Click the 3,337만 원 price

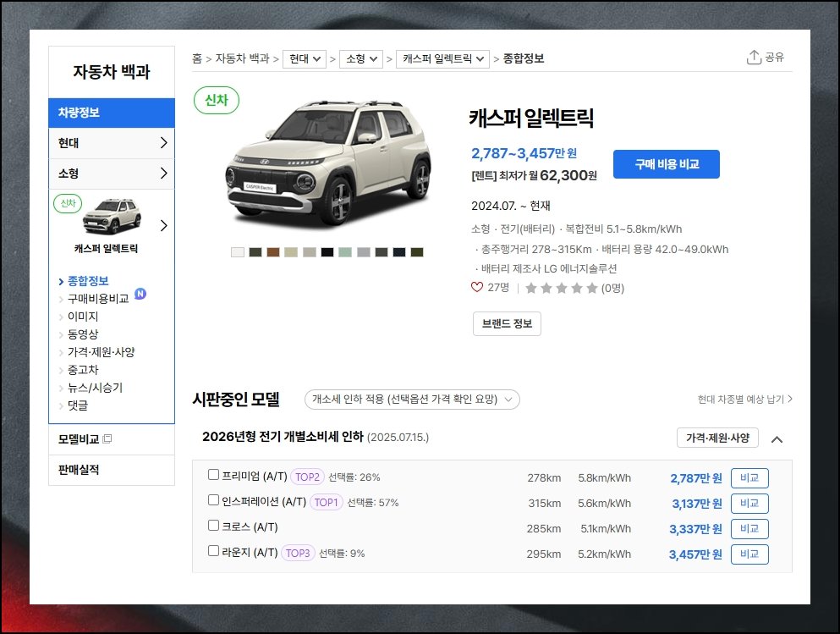(695, 529)
